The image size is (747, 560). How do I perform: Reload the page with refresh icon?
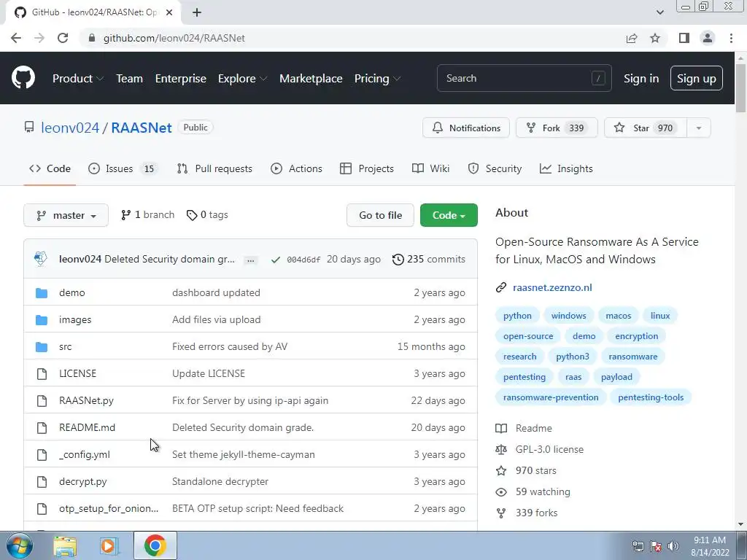63,38
